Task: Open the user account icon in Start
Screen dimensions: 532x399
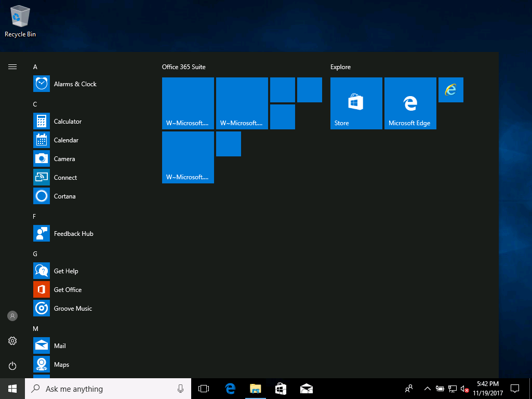Action: [12, 316]
